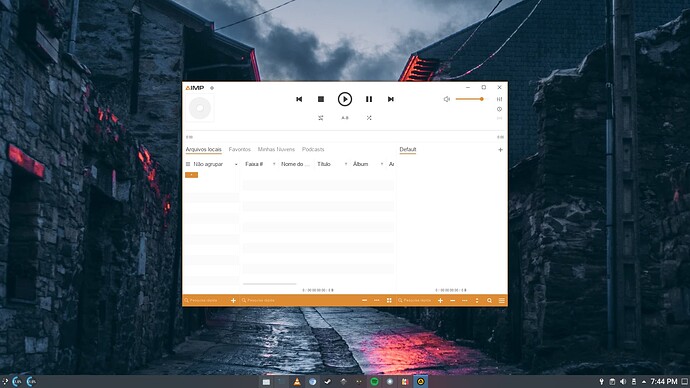Click the 7:44 PM clock
This screenshot has width=690, height=388.
[664, 381]
